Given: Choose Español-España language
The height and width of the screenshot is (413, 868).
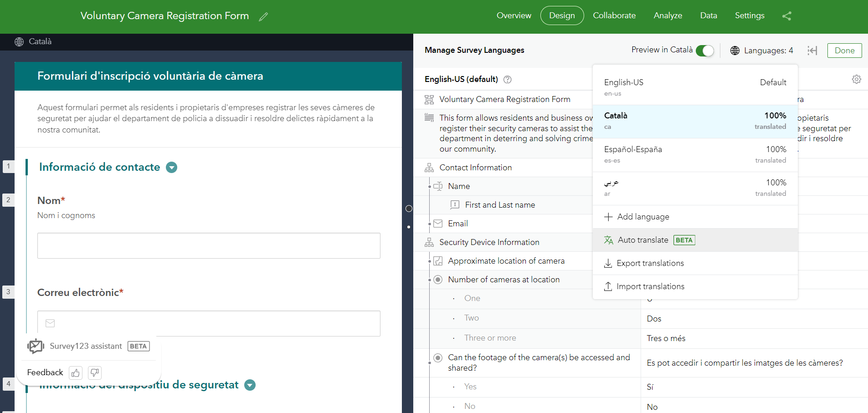Looking at the screenshot, I should tap(695, 155).
